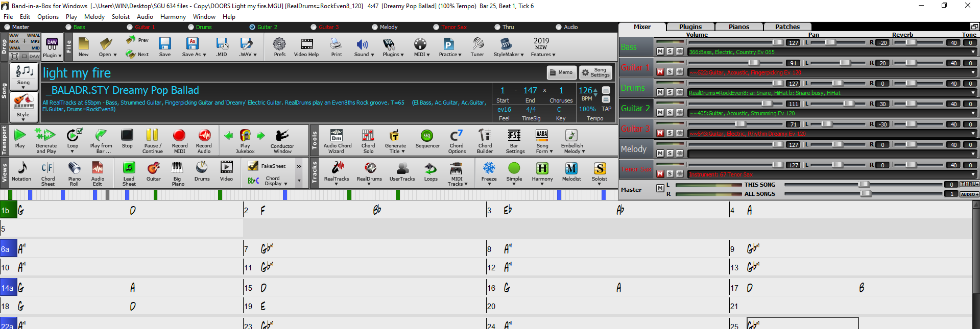This screenshot has height=329, width=980.
Task: Tap tempo with the TAP button
Action: point(606,109)
